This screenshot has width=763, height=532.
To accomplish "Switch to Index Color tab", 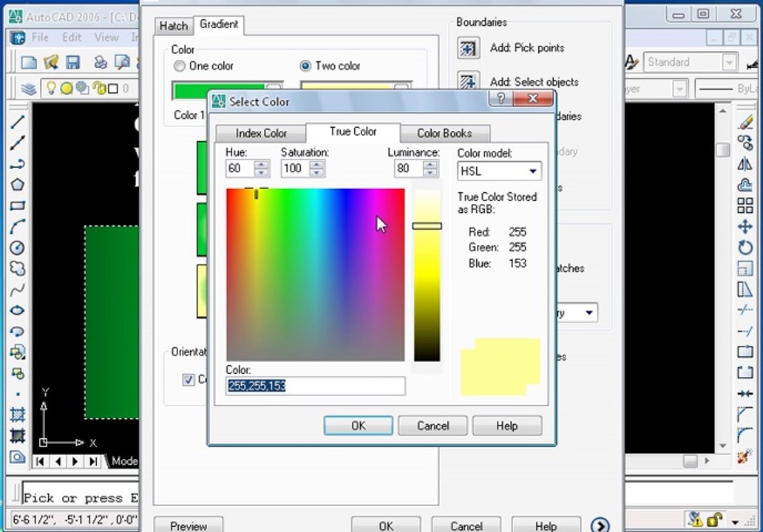I will [261, 133].
